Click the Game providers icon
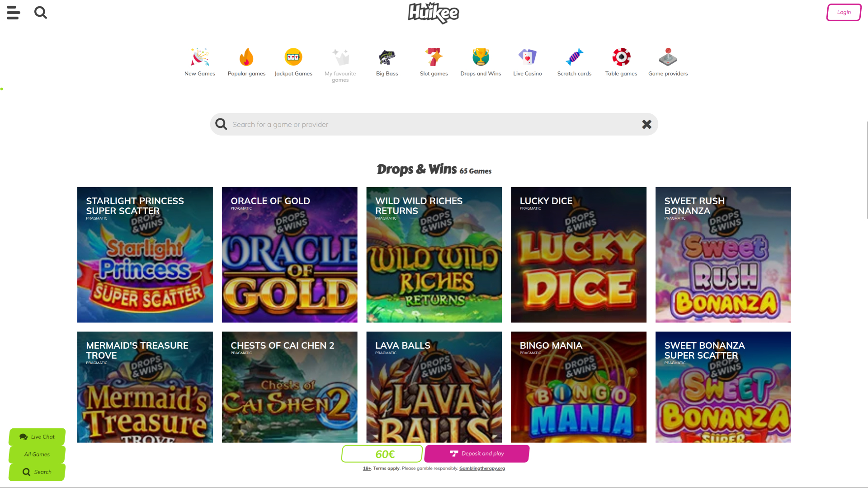 pyautogui.click(x=668, y=62)
